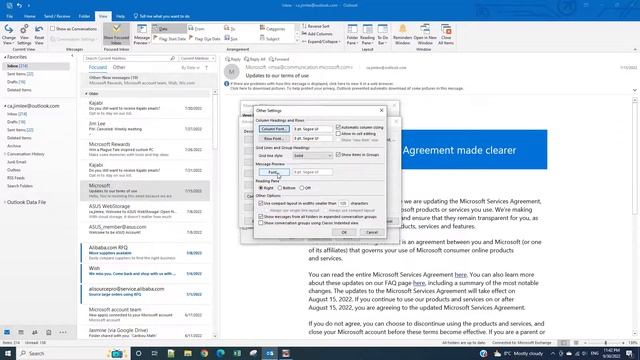Open View Settings gear icon
The width and height of the screenshot is (640, 360).
tap(24, 34)
